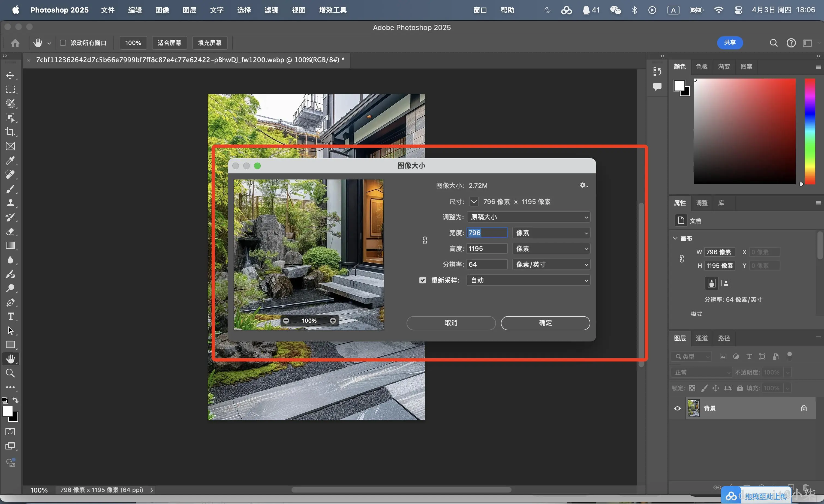Toggle the width-height constrain link icon
This screenshot has width=824, height=504.
(x=425, y=241)
